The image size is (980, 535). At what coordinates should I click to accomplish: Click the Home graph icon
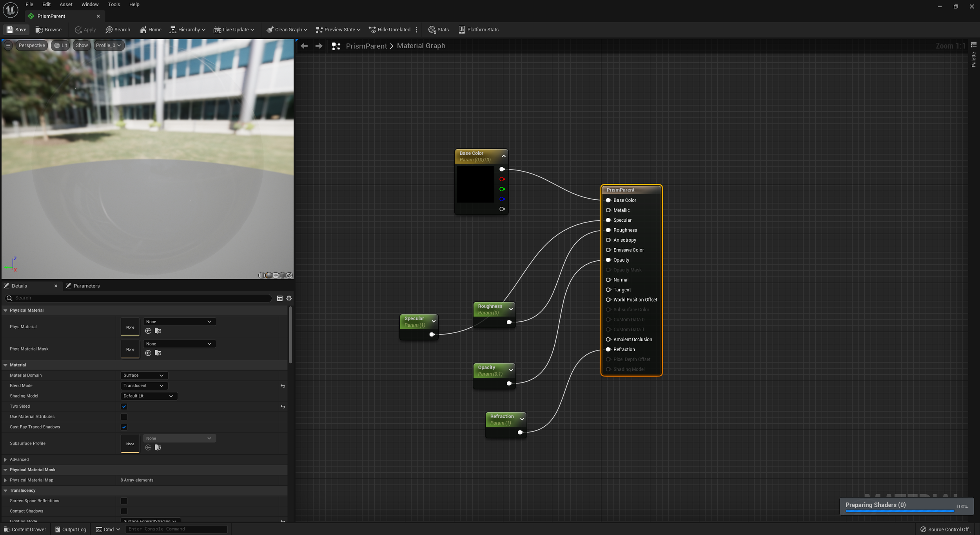[x=143, y=30]
